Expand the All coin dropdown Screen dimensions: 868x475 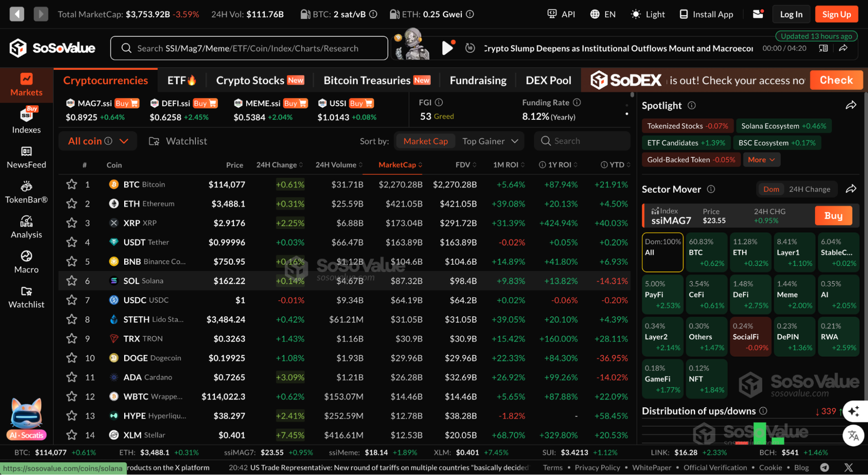click(98, 141)
